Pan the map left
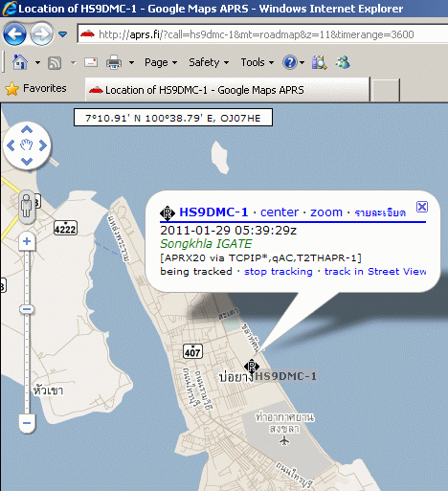Viewport: 448px width, 491px height. (x=11, y=145)
